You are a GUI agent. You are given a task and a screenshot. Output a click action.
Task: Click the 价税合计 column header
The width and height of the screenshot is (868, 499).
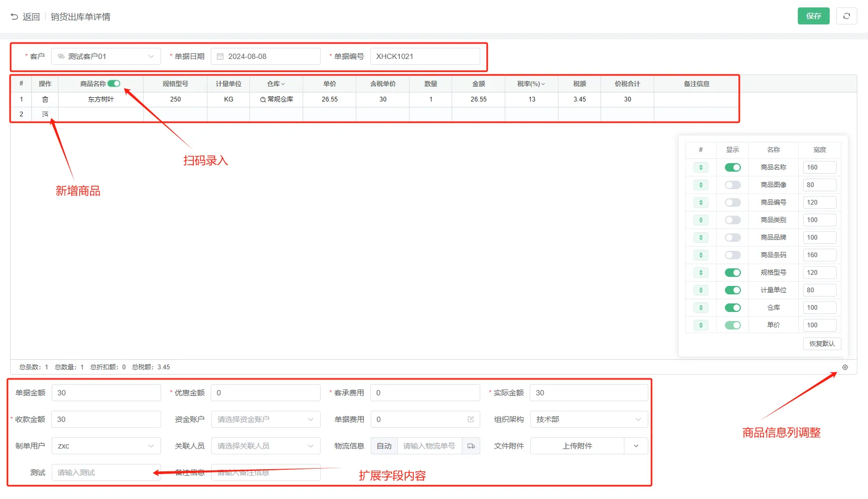coord(628,84)
